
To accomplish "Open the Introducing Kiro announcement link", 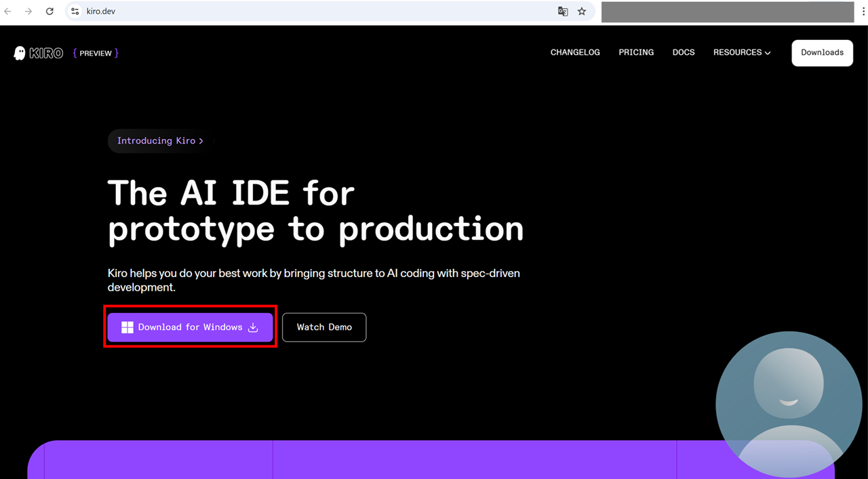I will 160,141.
